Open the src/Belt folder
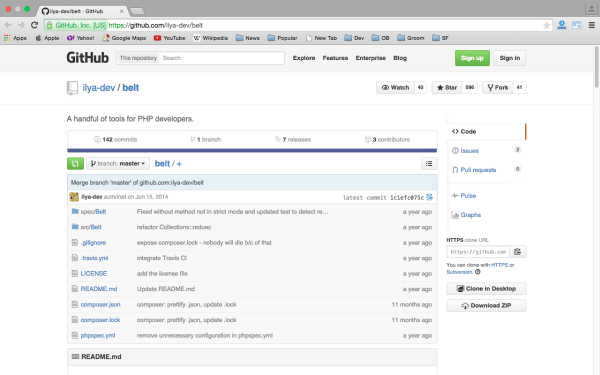 click(91, 227)
